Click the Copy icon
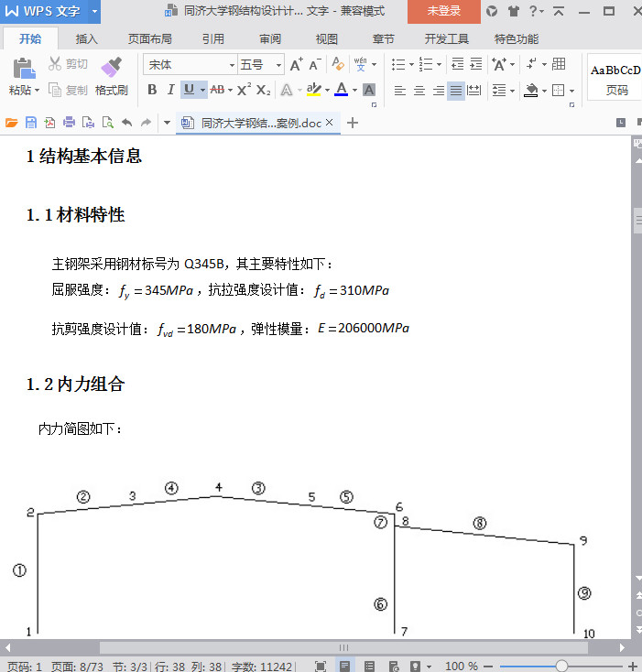 coord(55,90)
